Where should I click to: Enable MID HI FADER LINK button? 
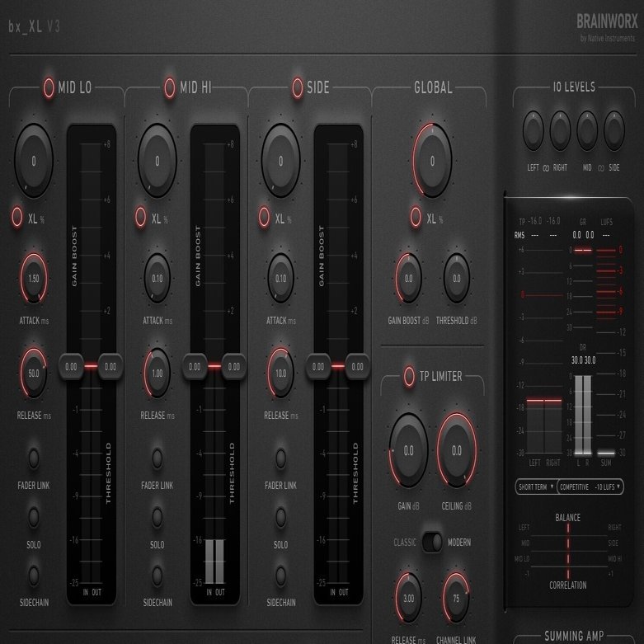tap(157, 458)
